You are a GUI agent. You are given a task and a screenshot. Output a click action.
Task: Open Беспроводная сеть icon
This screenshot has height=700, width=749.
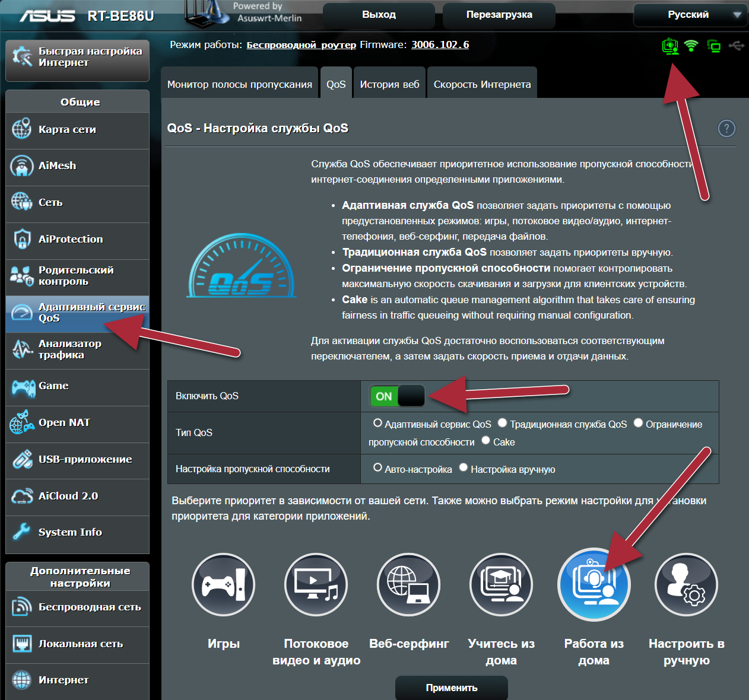tap(22, 606)
